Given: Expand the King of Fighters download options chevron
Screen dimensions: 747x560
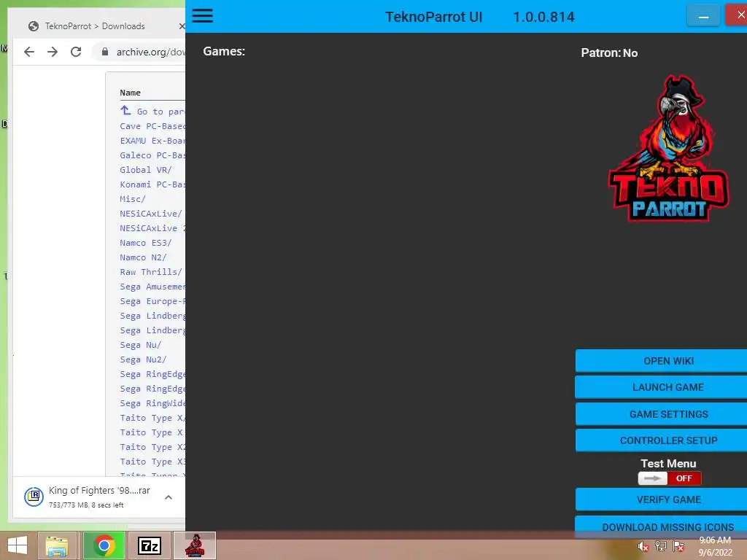Looking at the screenshot, I should tap(169, 497).
